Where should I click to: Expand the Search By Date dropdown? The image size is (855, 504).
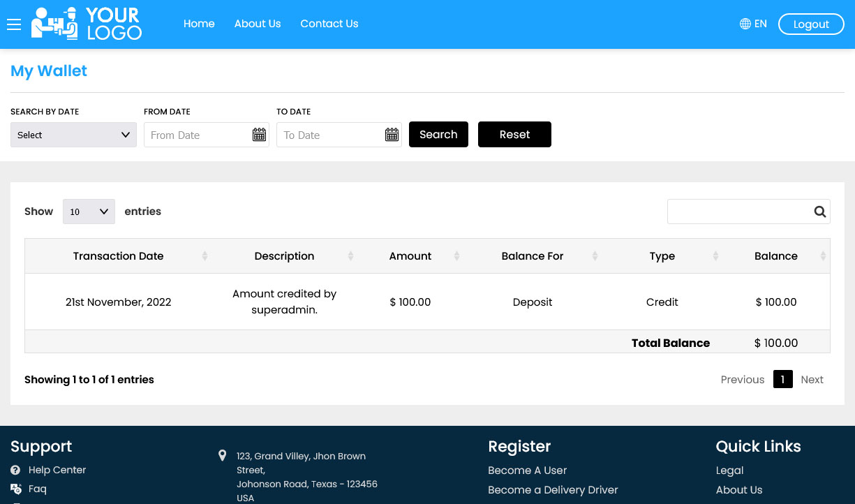coord(73,135)
